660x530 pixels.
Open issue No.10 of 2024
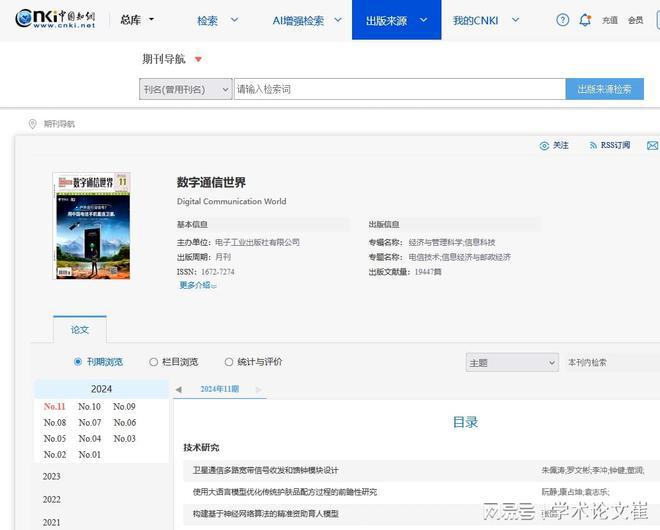[89, 407]
